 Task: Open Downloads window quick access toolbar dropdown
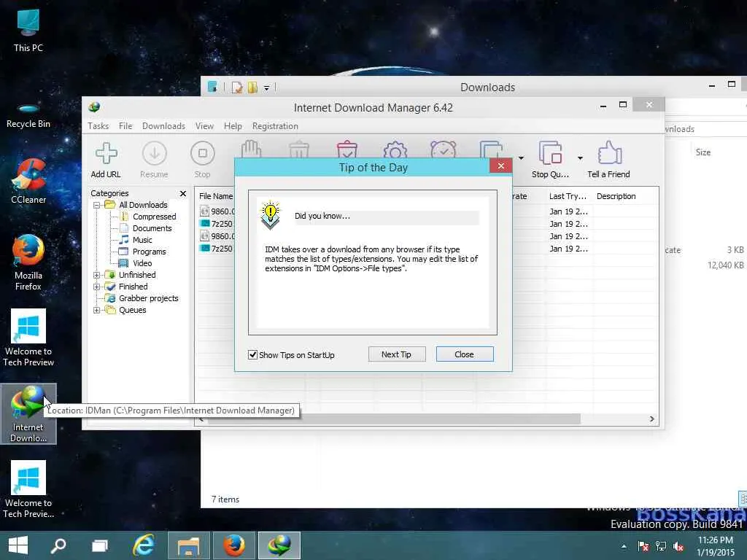(x=267, y=88)
